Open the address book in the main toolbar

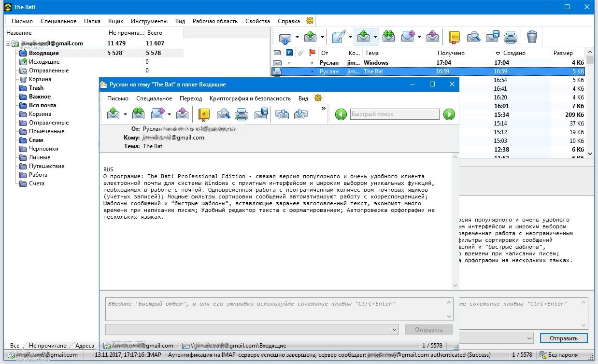454,37
